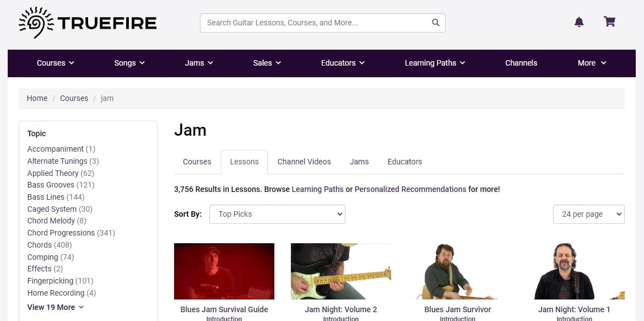Switch to the Educators results tab
The image size is (644, 321).
404,162
